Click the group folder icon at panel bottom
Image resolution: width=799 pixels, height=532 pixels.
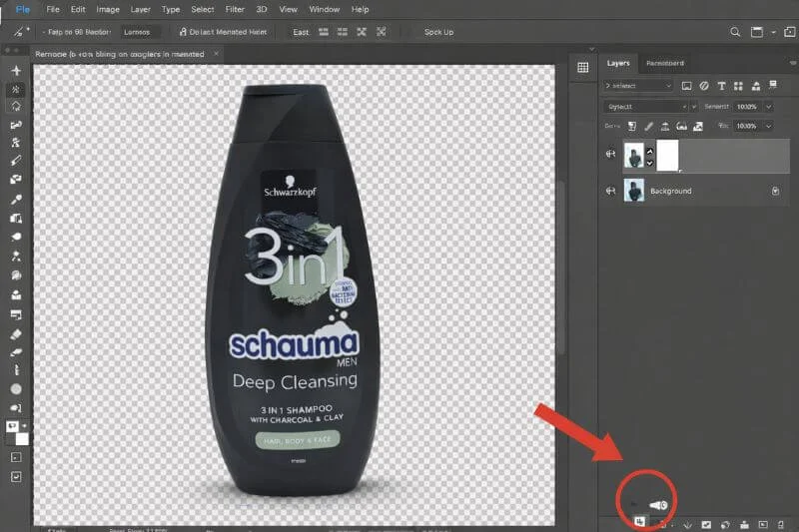744,524
